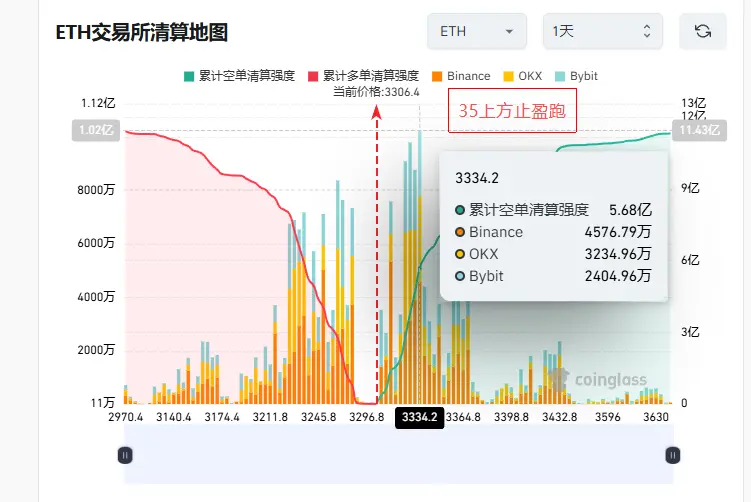Viewport: 751px width, 502px height.
Task: Open the 1天 time range selector
Action: click(x=603, y=32)
